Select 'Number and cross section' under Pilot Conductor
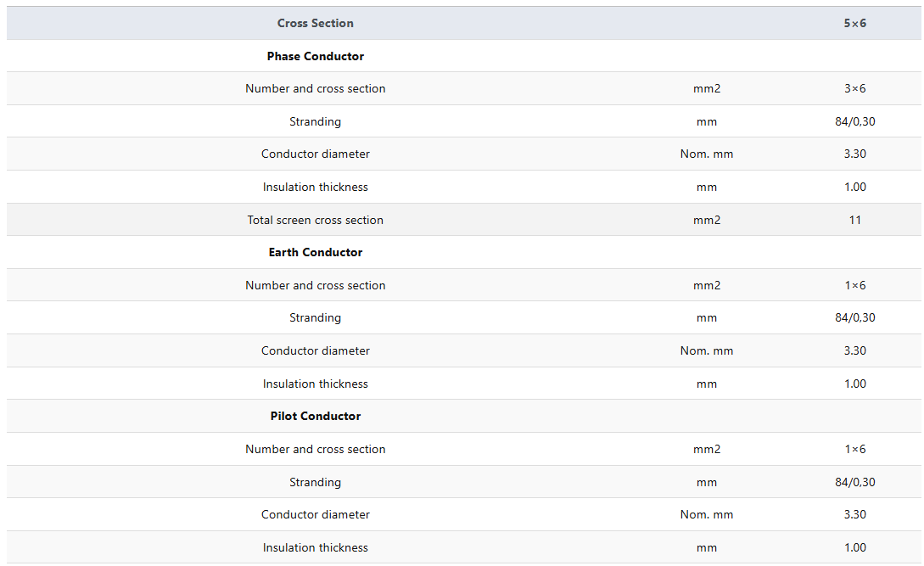 pyautogui.click(x=316, y=449)
